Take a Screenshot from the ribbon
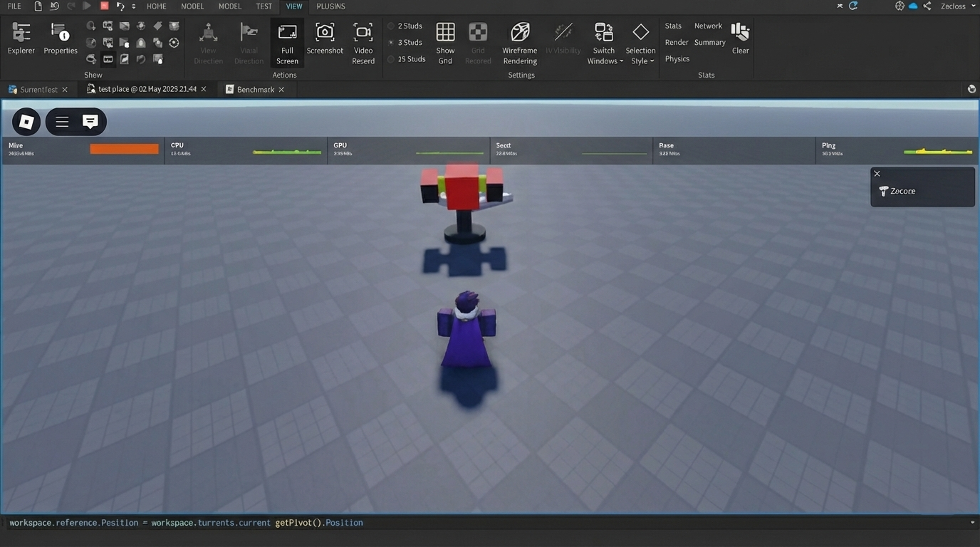Viewport: 980px width, 547px height. click(x=325, y=39)
